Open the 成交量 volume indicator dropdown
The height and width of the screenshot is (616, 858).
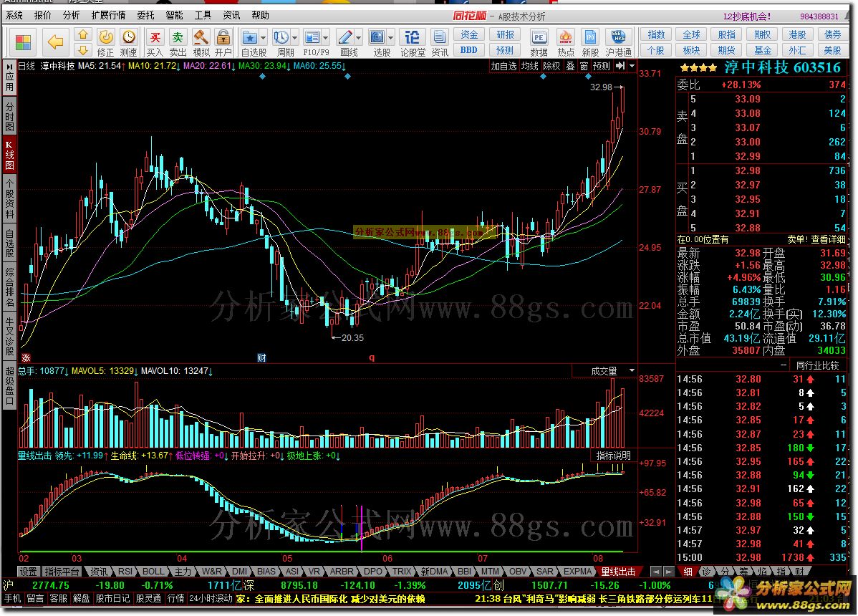[632, 371]
